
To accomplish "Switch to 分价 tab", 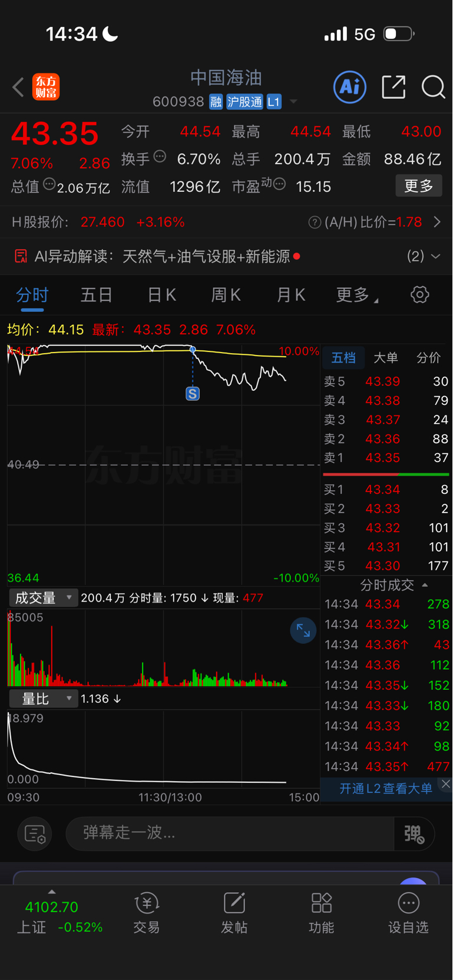I will coord(428,358).
